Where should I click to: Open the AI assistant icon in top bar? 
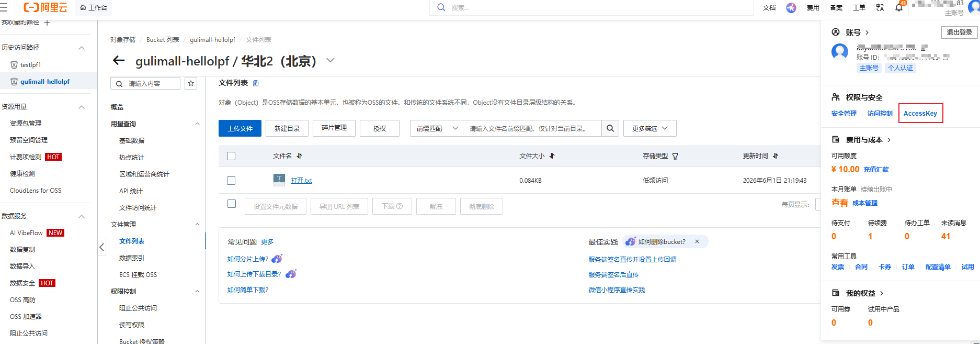pos(791,8)
